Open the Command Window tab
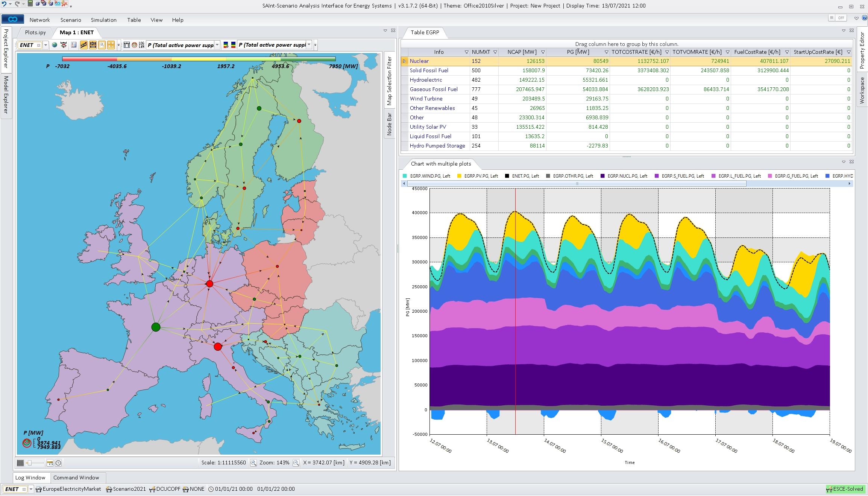 click(x=76, y=478)
